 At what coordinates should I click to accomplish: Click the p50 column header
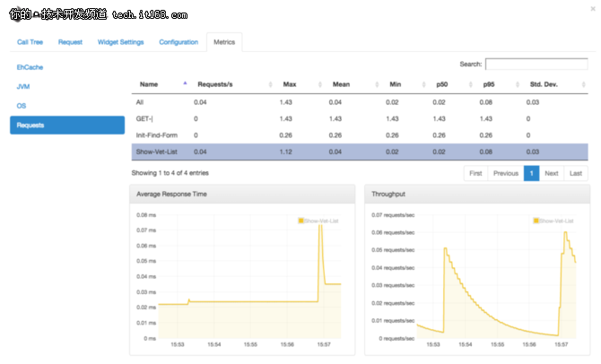[x=442, y=84]
